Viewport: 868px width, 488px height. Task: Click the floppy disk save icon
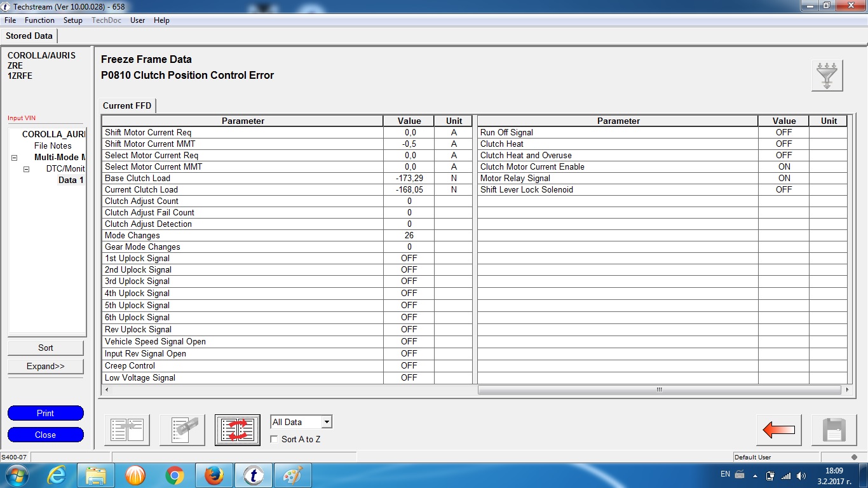coord(833,430)
